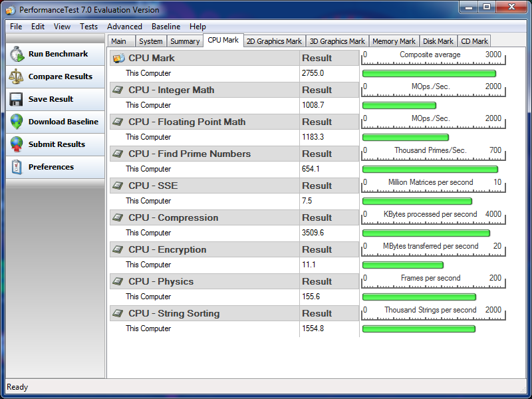The height and width of the screenshot is (399, 532).
Task: Click the chip icon beside CPU - Encryption
Action: [x=118, y=249]
